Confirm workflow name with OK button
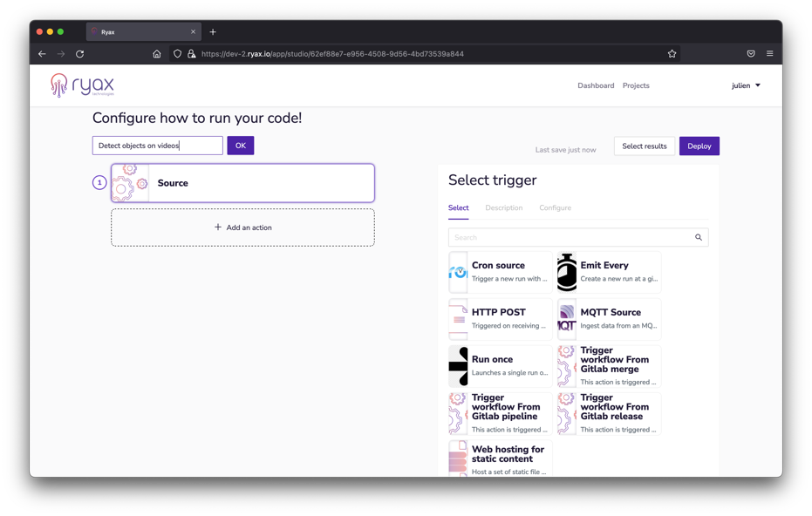The image size is (812, 516). coord(241,146)
